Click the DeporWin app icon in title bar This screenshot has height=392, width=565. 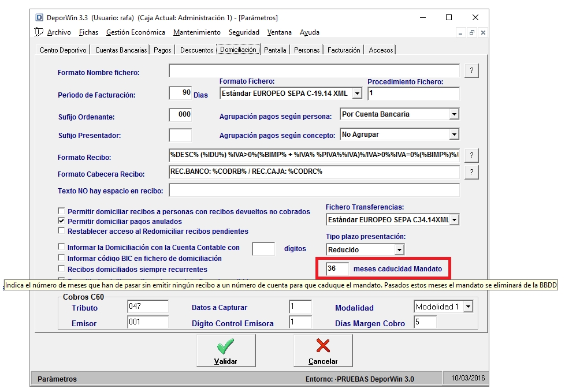[x=39, y=18]
